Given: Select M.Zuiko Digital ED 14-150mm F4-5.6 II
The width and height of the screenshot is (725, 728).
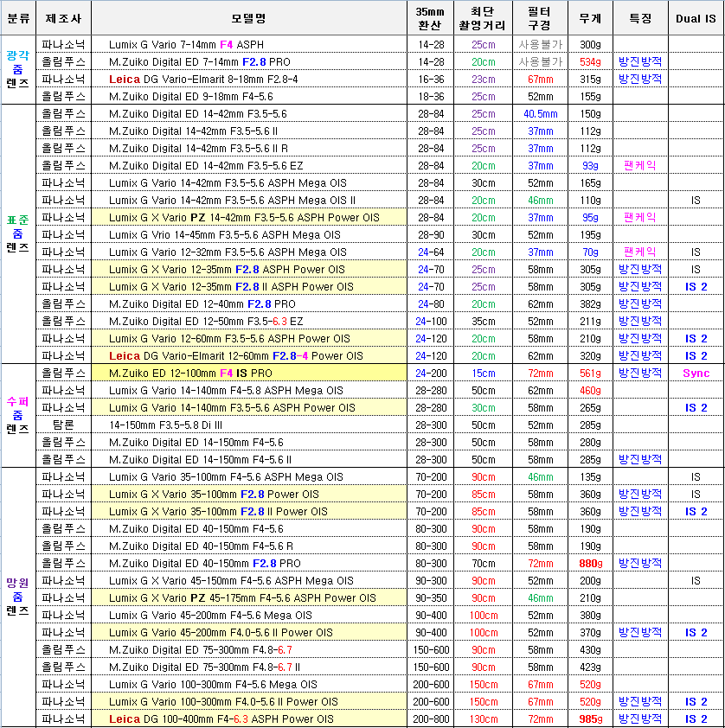Looking at the screenshot, I should (x=200, y=460).
